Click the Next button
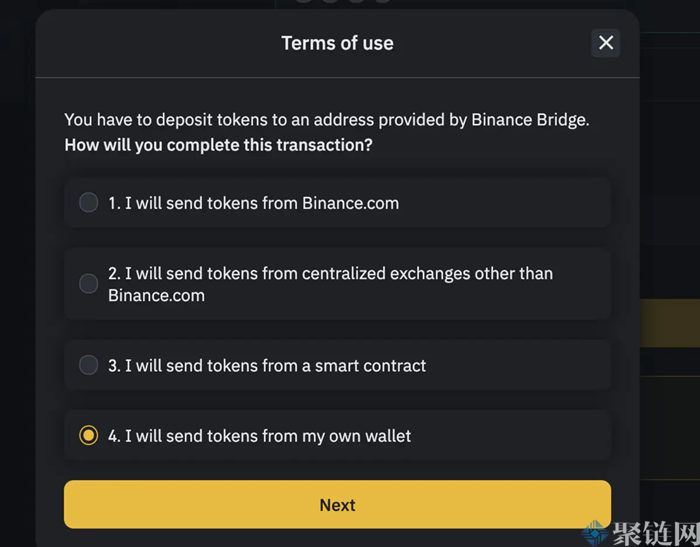Viewport: 700px width, 547px height. coord(337,505)
